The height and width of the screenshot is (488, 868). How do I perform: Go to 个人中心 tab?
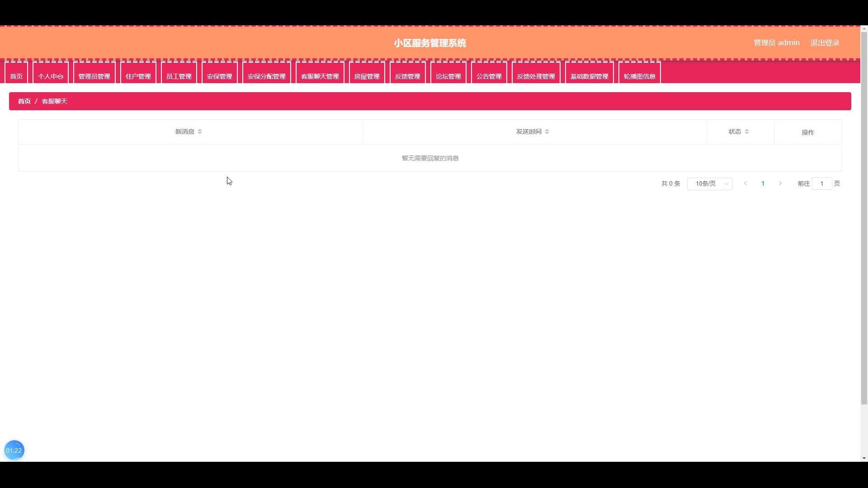click(x=51, y=76)
